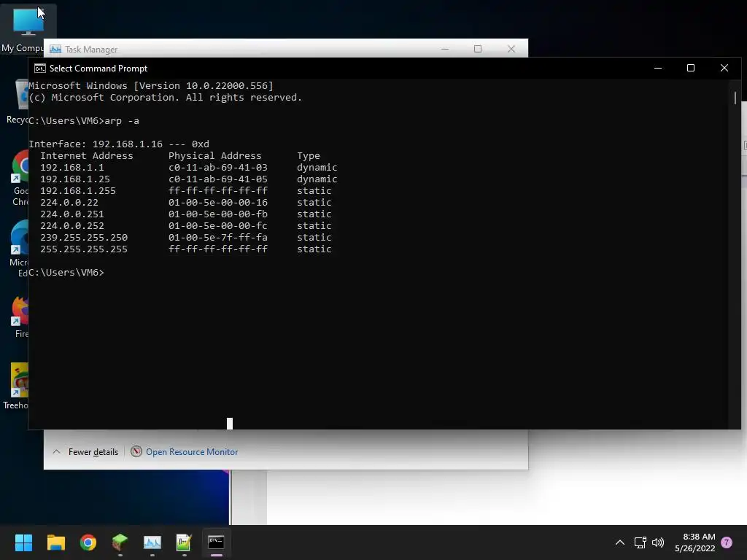747x560 pixels.
Task: Open File Explorer from the taskbar
Action: 55,542
